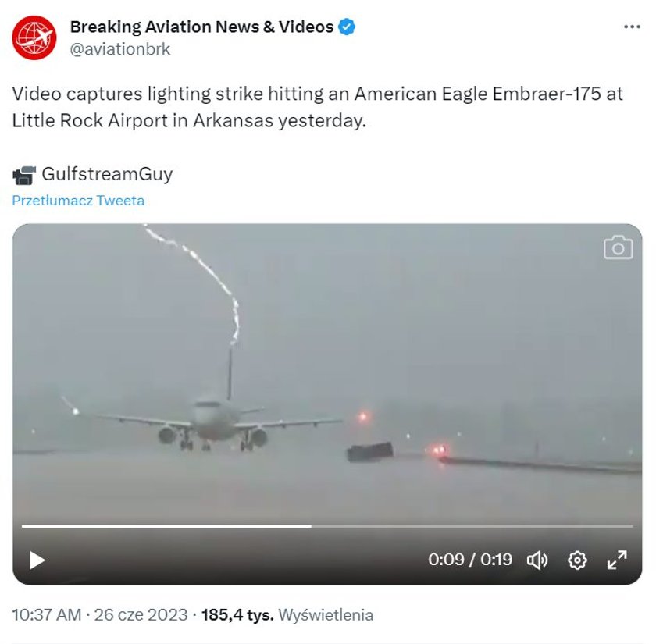Click the tweet text about lightning strike
Screen dimensions: 656x644
(318, 107)
